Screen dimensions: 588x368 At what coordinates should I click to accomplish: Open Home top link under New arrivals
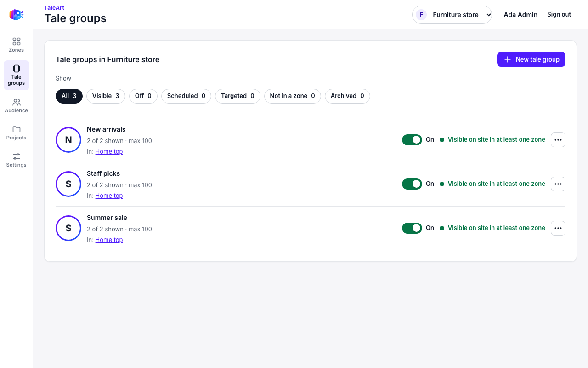[x=109, y=151]
